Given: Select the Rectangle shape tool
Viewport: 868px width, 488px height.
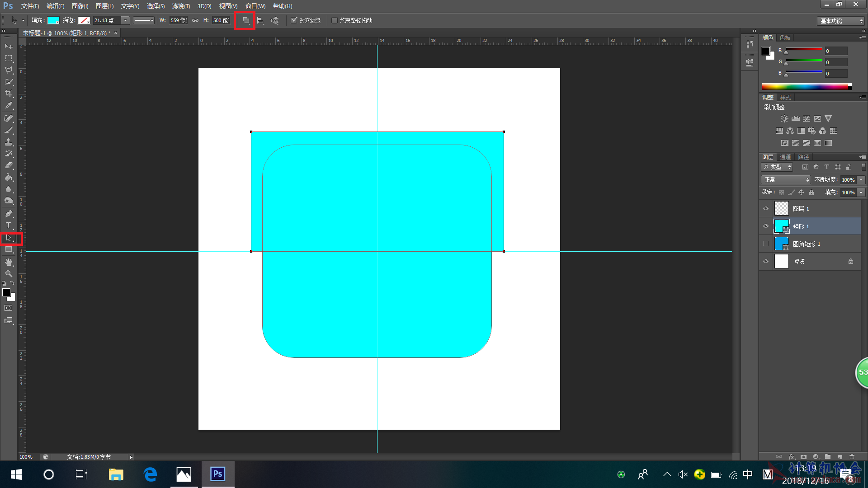Looking at the screenshot, I should coord(9,249).
